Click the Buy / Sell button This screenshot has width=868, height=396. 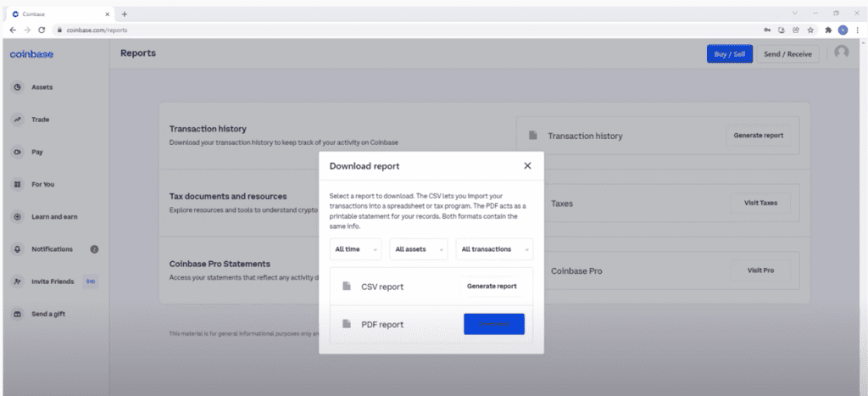tap(729, 54)
